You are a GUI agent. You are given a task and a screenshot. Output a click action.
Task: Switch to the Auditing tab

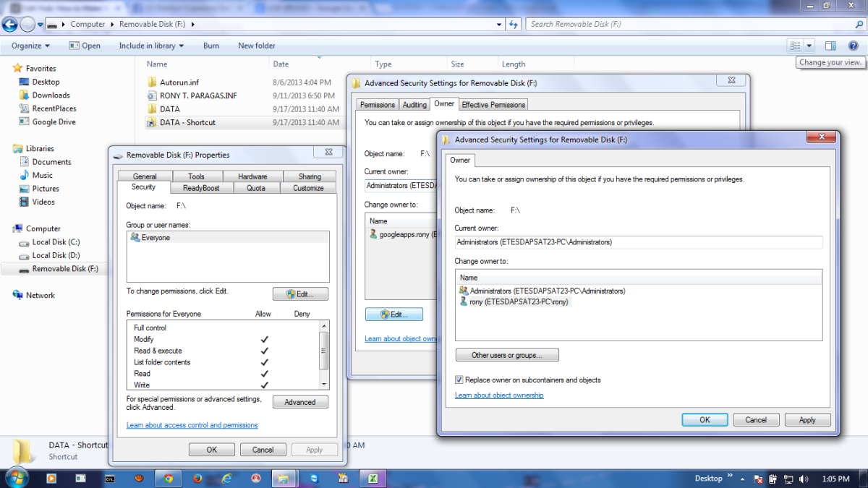(x=414, y=104)
